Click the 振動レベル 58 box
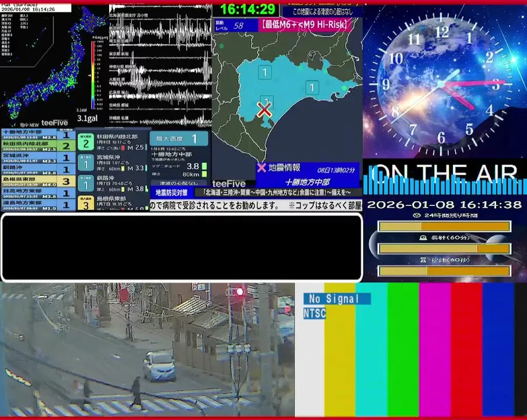Screen dimensions: 527x420 236,26
